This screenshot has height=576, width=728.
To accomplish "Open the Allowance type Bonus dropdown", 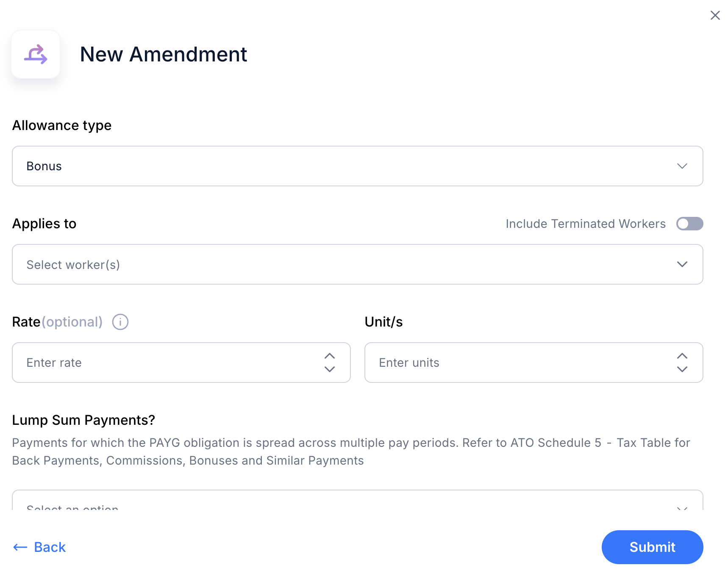I will coord(358,166).
